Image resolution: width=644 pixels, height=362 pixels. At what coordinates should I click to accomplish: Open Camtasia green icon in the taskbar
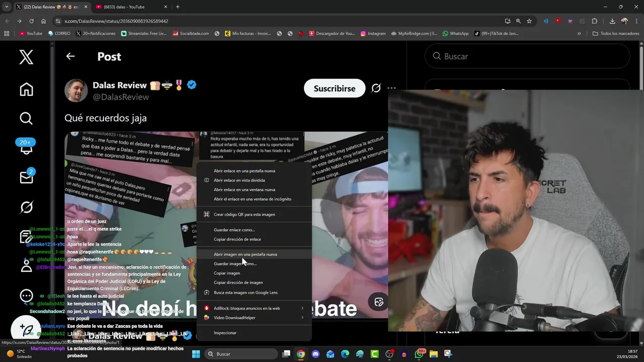pyautogui.click(x=375, y=354)
